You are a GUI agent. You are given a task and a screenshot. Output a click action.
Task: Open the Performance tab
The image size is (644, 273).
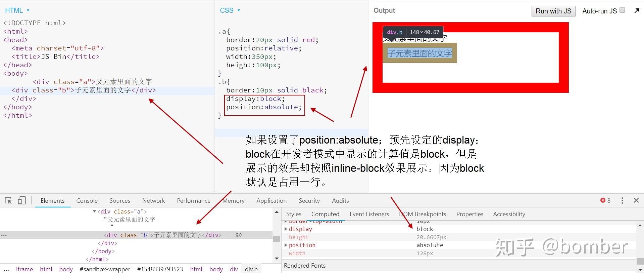tap(194, 201)
